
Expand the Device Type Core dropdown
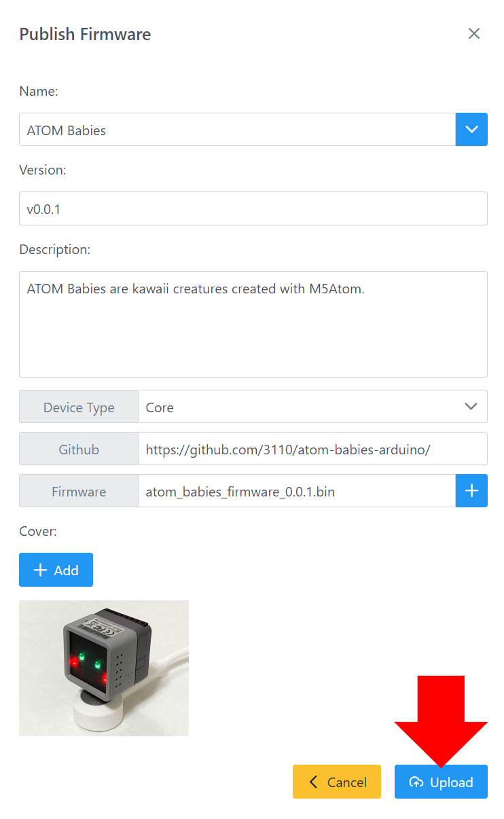coord(312,407)
